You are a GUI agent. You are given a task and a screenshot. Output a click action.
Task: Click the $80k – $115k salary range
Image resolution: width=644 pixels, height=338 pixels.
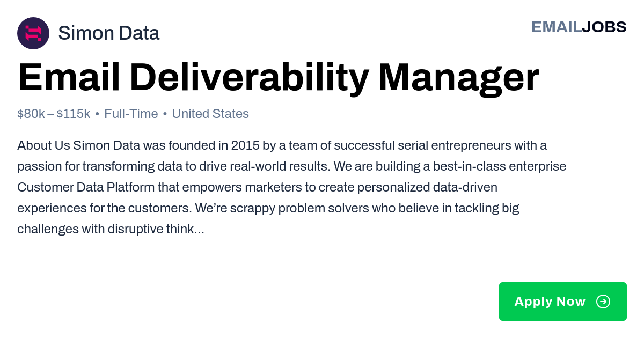[54, 114]
